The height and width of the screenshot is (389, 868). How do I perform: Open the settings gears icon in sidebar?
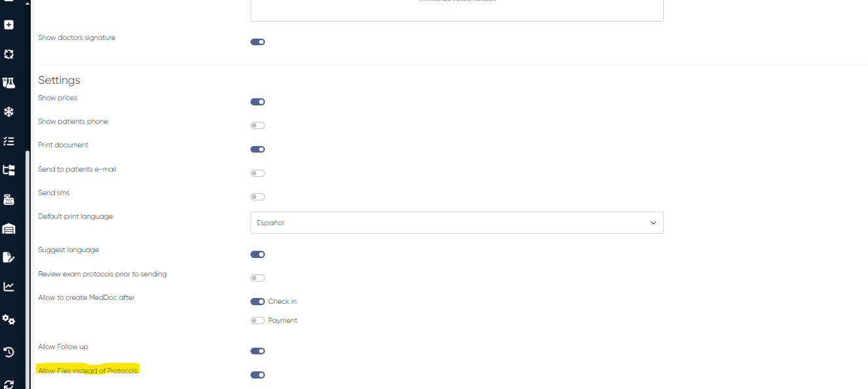(x=9, y=320)
